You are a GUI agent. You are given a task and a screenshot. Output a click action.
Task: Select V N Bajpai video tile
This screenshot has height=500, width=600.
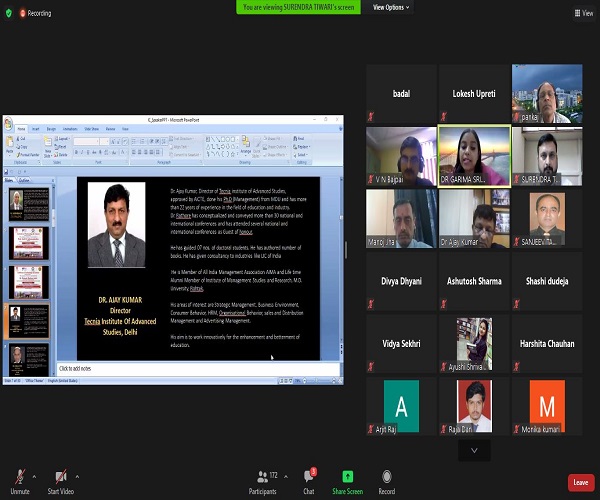point(401,156)
